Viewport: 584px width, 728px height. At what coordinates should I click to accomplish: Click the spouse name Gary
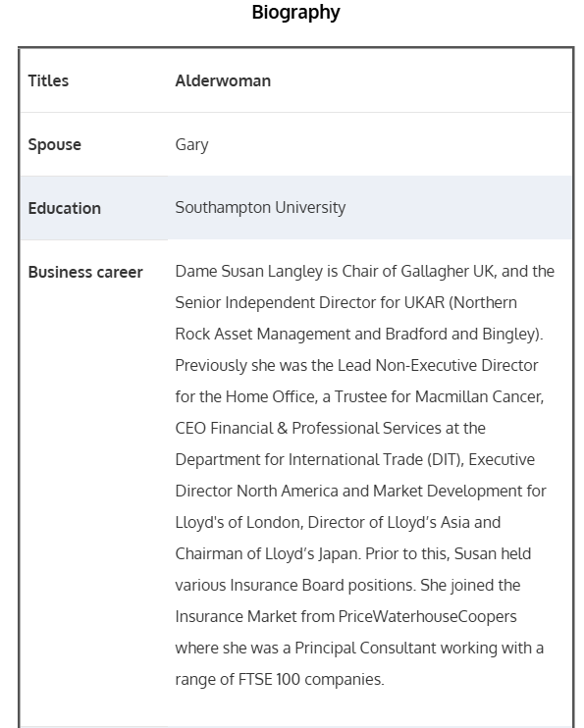pyautogui.click(x=191, y=144)
